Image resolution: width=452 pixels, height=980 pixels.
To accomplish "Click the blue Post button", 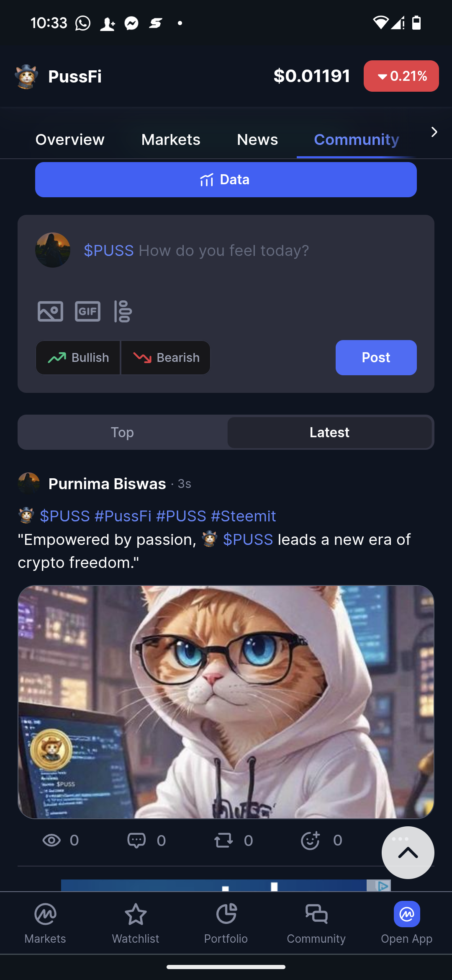I will [x=376, y=358].
